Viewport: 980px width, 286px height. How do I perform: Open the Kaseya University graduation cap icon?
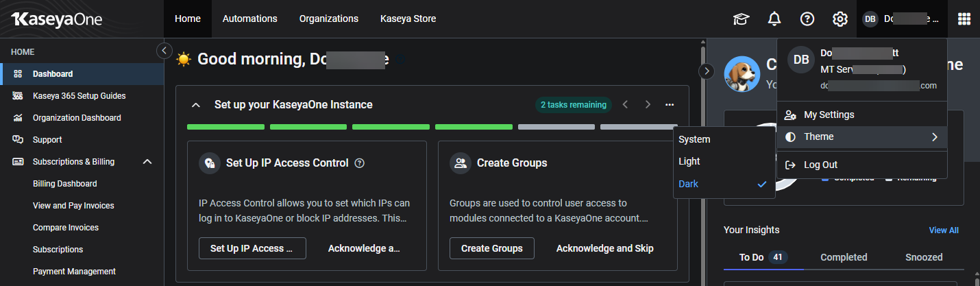tap(741, 19)
